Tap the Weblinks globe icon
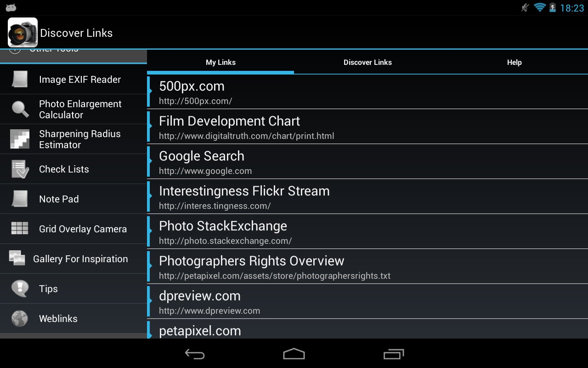 (x=20, y=318)
